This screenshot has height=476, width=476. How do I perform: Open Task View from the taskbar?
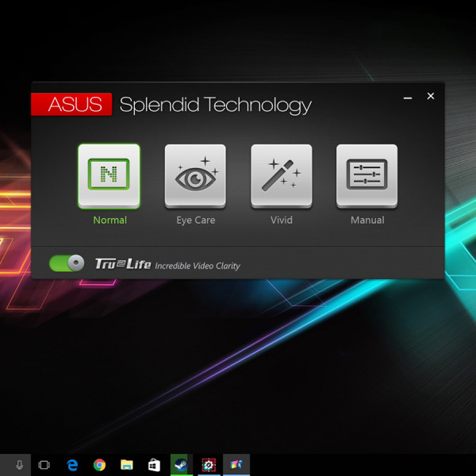44,465
